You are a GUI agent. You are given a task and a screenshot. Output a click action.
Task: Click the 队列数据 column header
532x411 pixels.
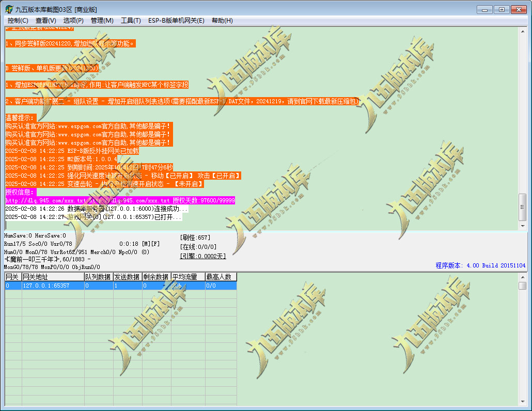pyautogui.click(x=99, y=277)
